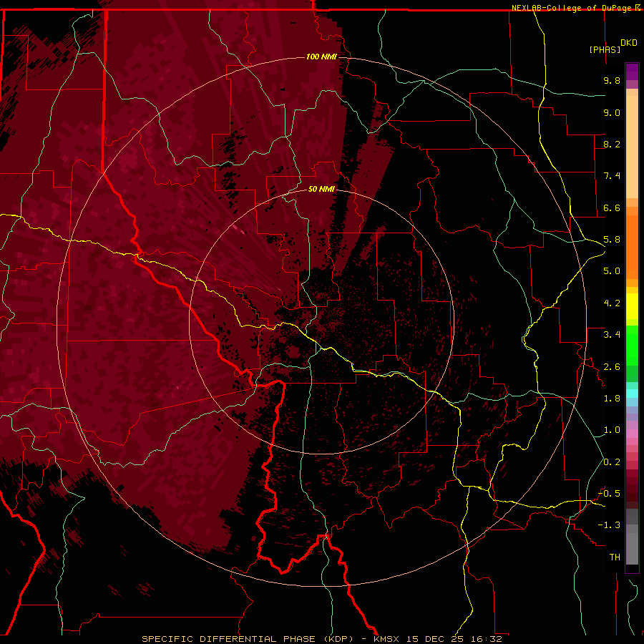
Task: Click the 50 NMI range ring label
Action: [x=321, y=189]
